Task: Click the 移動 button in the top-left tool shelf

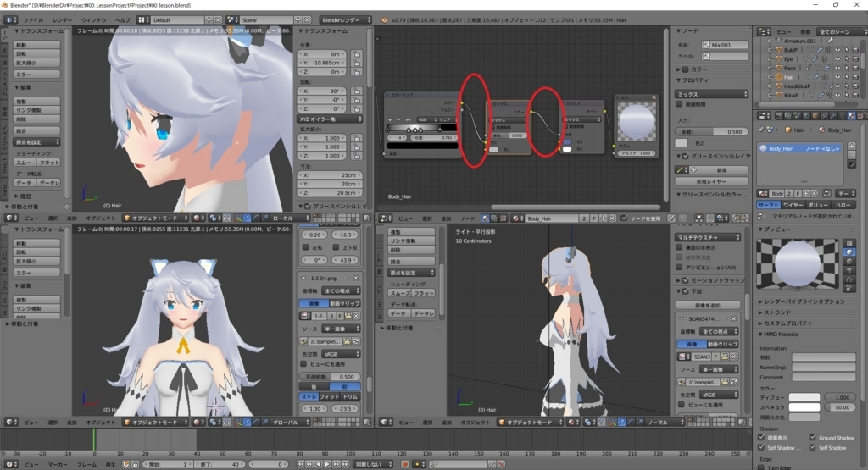Action: 36,45
